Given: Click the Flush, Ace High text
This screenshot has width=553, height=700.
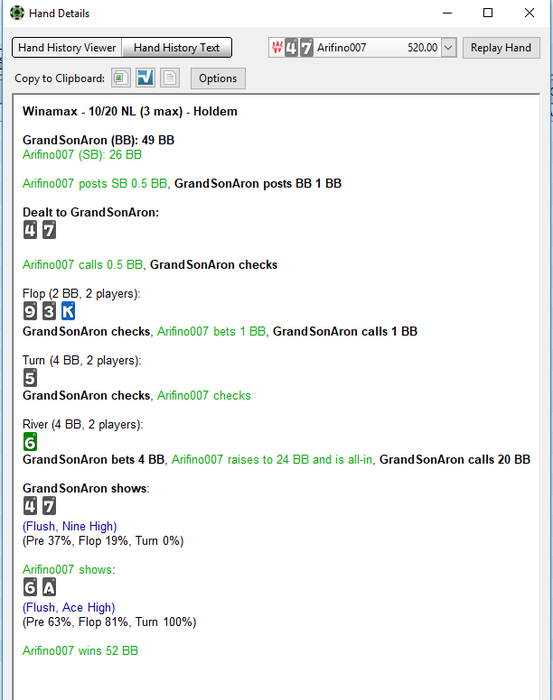Looking at the screenshot, I should pos(69,608).
